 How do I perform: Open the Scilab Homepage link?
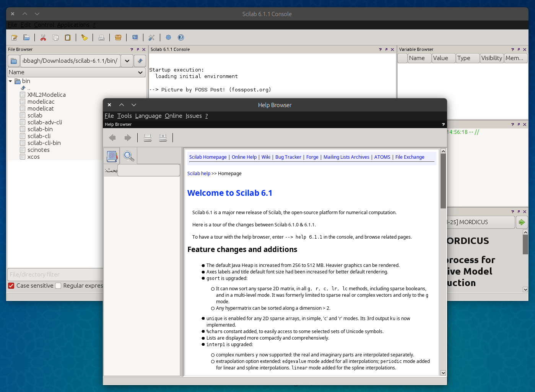click(x=208, y=157)
